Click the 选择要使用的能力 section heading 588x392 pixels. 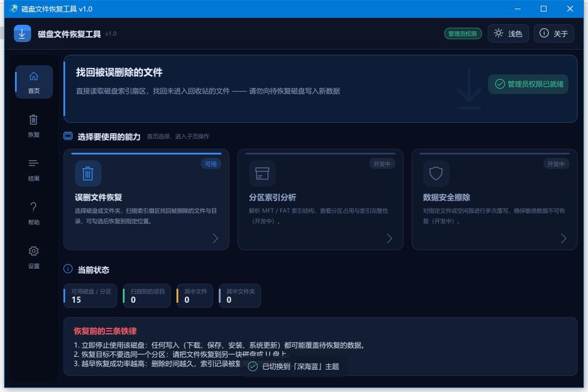pos(109,137)
